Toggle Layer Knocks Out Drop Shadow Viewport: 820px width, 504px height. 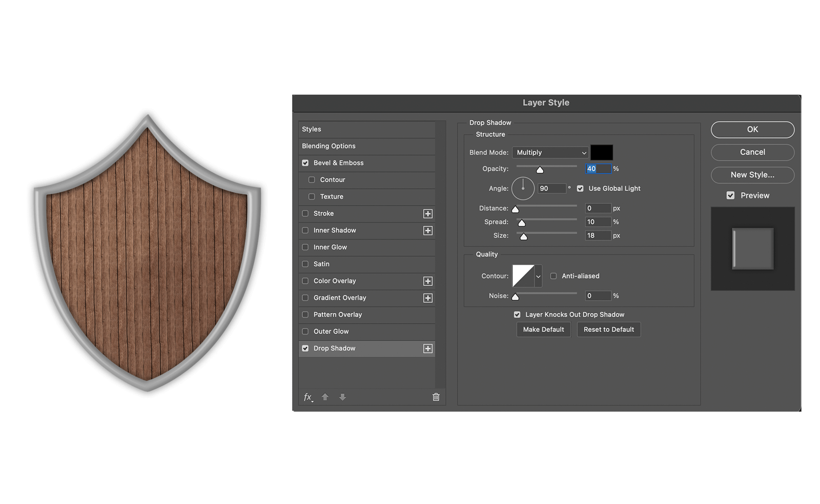click(517, 315)
